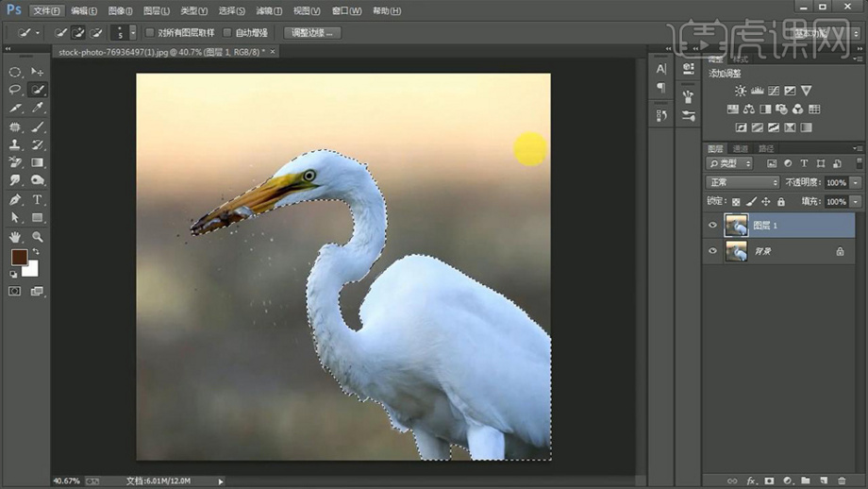Select the Quick Selection tool
Viewport: 868px width, 489px height.
pyautogui.click(x=38, y=91)
